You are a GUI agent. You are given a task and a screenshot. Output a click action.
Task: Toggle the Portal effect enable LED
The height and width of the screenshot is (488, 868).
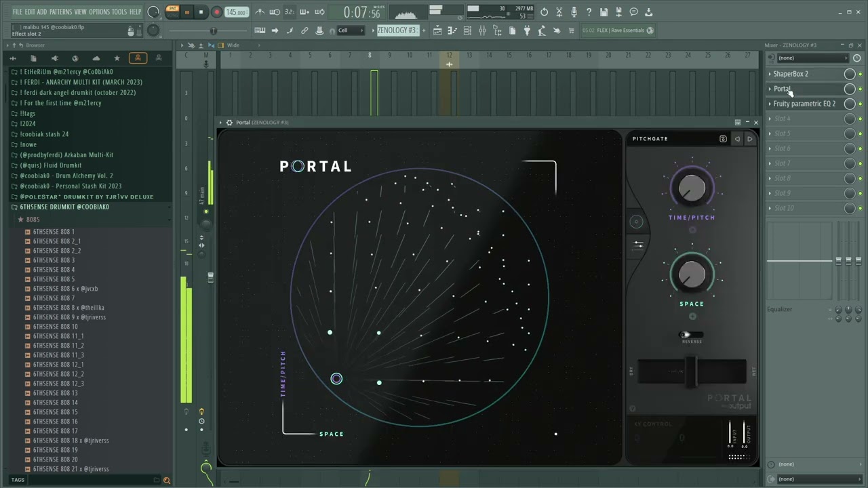click(861, 89)
